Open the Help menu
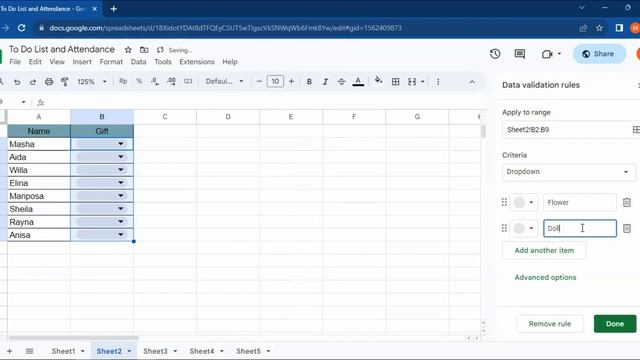 coord(230,62)
